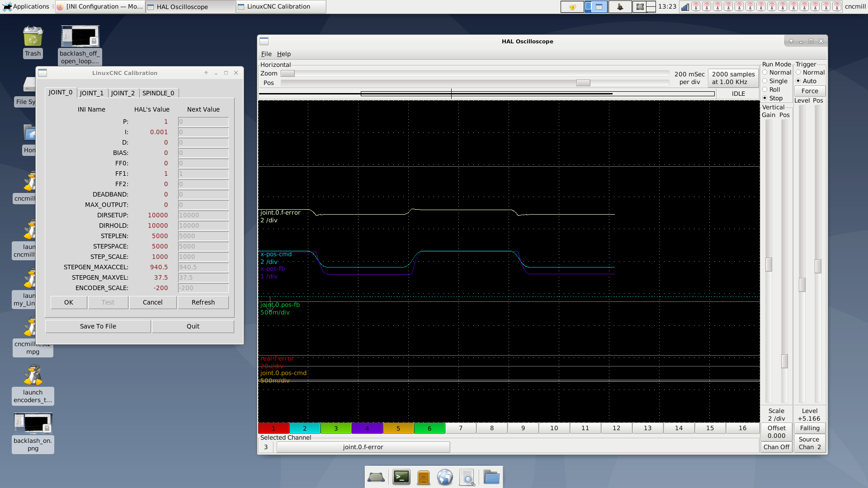Click the horizontal Zoom slider handle
868x488 pixels.
[x=288, y=74]
